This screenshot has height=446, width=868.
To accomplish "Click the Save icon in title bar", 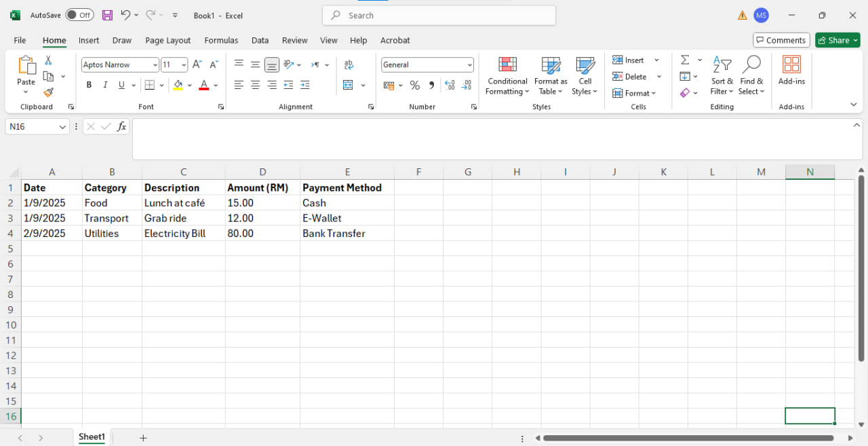I will (x=107, y=15).
